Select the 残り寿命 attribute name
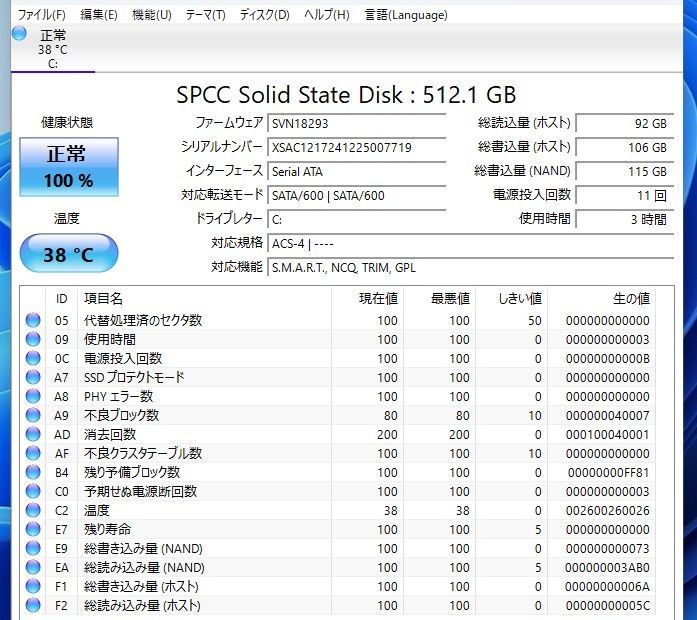The width and height of the screenshot is (697, 620). point(108,529)
